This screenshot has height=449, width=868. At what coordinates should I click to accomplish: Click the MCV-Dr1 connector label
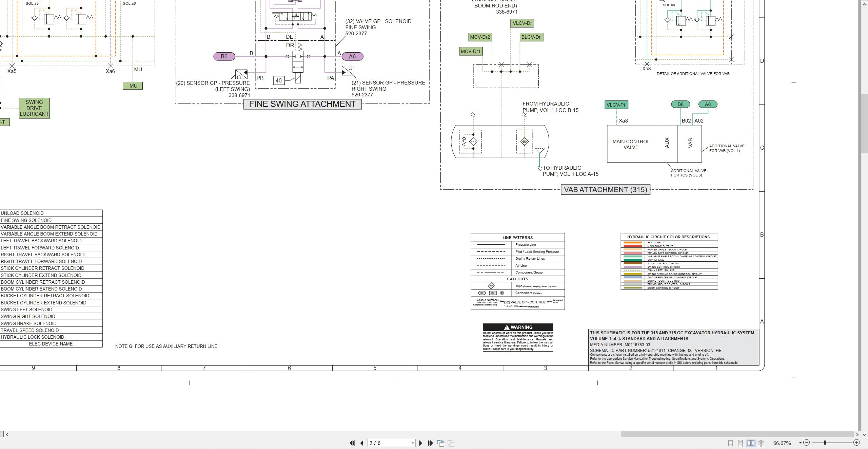point(471,51)
